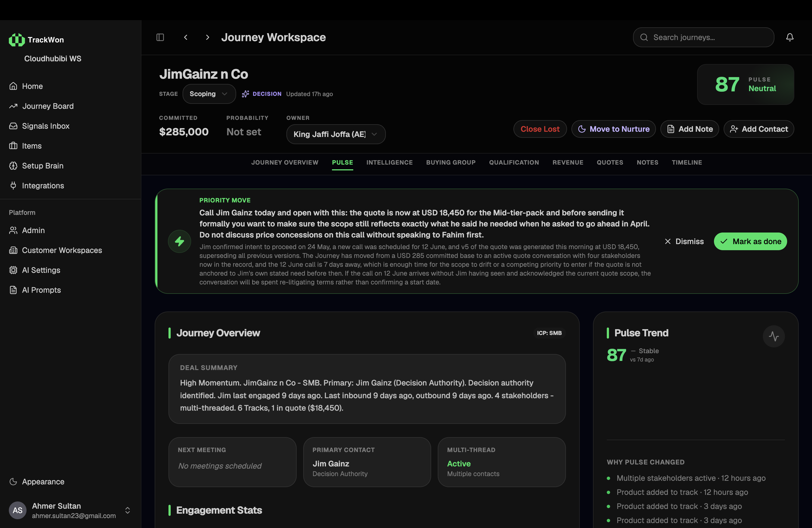Expand the Ahmer Sultan account menu
This screenshot has width=812, height=528.
(x=128, y=510)
